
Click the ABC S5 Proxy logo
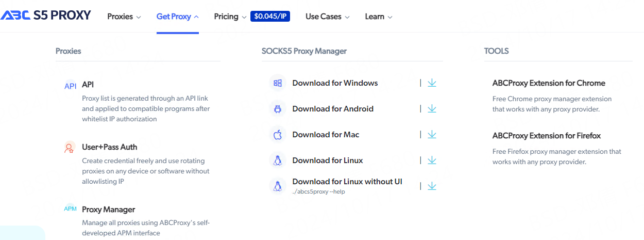tap(45, 15)
